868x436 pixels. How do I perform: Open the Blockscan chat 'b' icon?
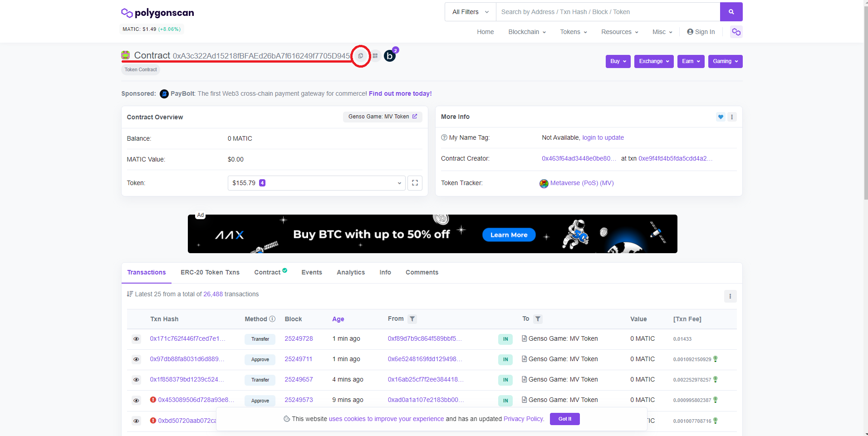390,56
